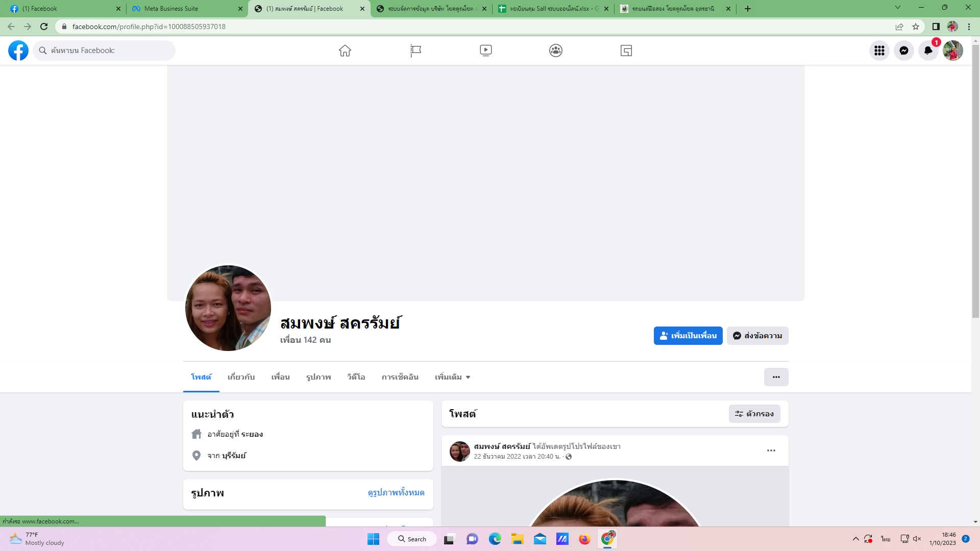Click the Windows Start icon
The image size is (980, 551).
[x=374, y=539]
